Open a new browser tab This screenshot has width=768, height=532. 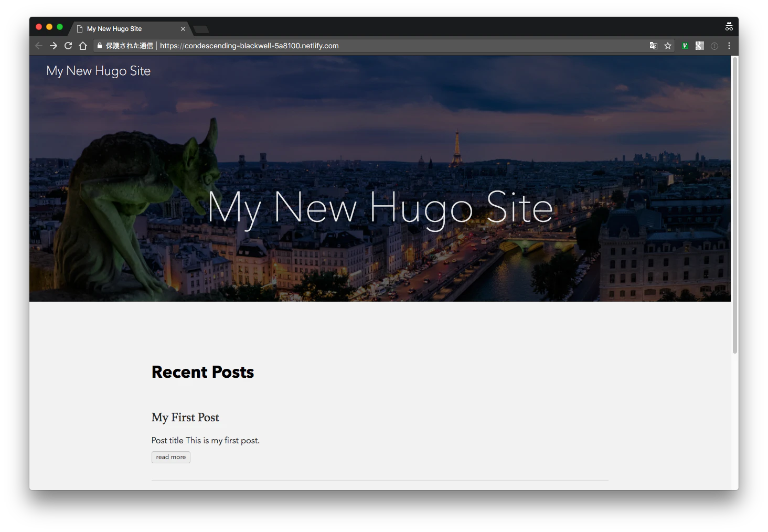coord(201,29)
